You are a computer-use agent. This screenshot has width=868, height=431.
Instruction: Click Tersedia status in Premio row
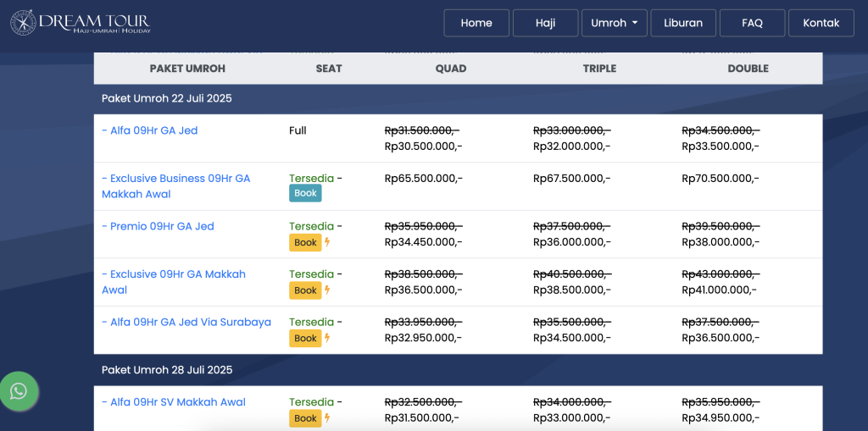tap(312, 226)
